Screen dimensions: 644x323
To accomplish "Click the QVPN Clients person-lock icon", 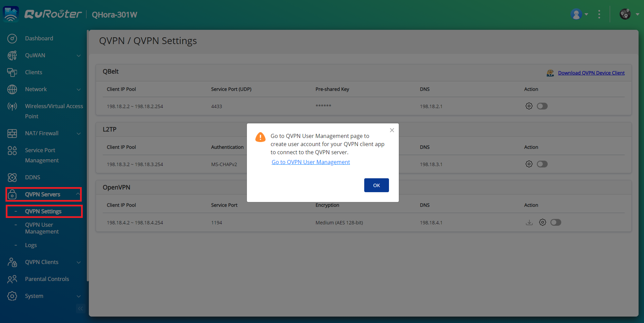I will tap(12, 262).
